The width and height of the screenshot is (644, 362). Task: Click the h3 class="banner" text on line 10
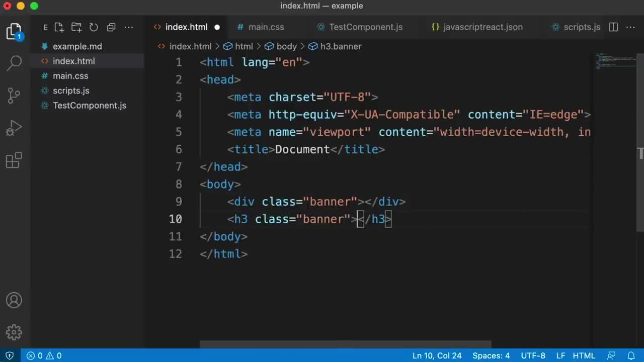point(292,219)
